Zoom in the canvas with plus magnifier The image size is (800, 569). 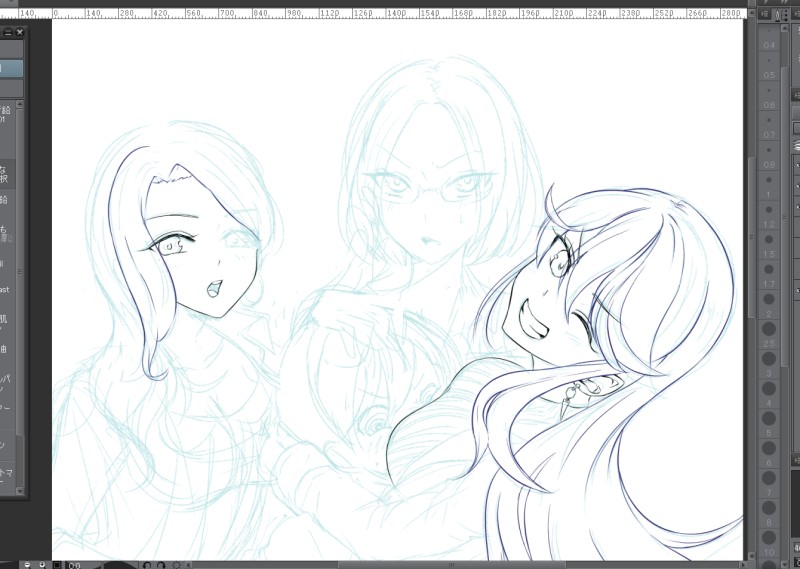[x=42, y=565]
